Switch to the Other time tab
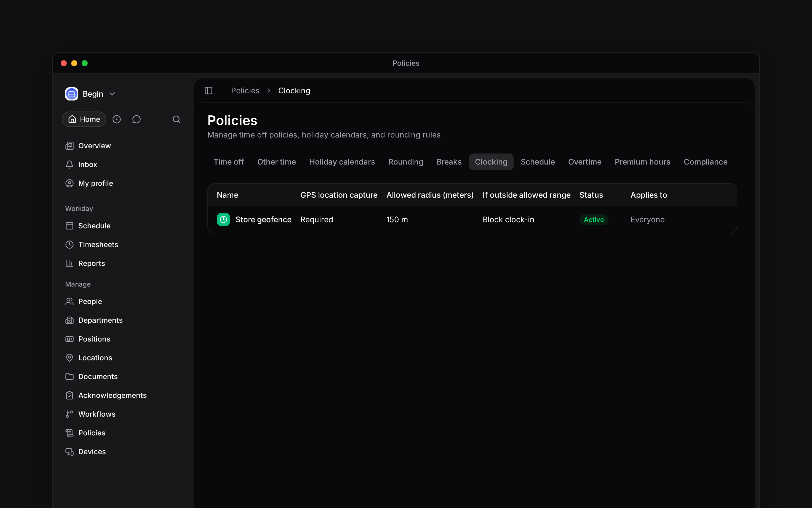This screenshot has height=508, width=812. [276, 162]
